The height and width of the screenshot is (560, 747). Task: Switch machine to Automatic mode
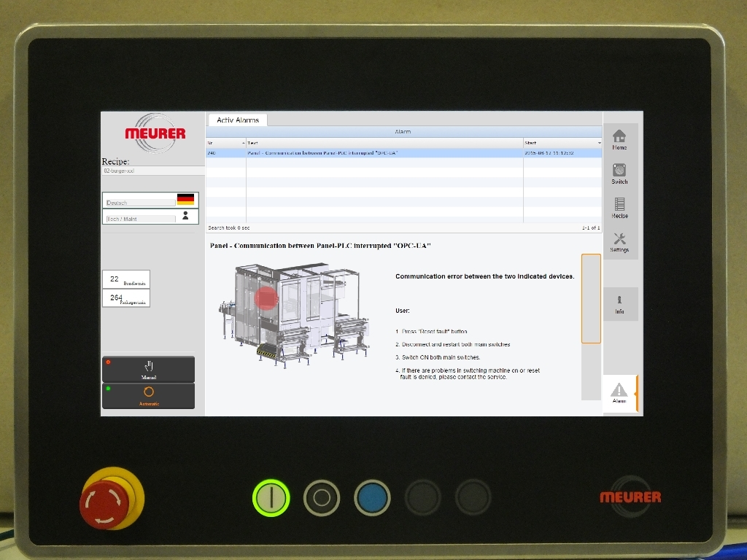(149, 395)
